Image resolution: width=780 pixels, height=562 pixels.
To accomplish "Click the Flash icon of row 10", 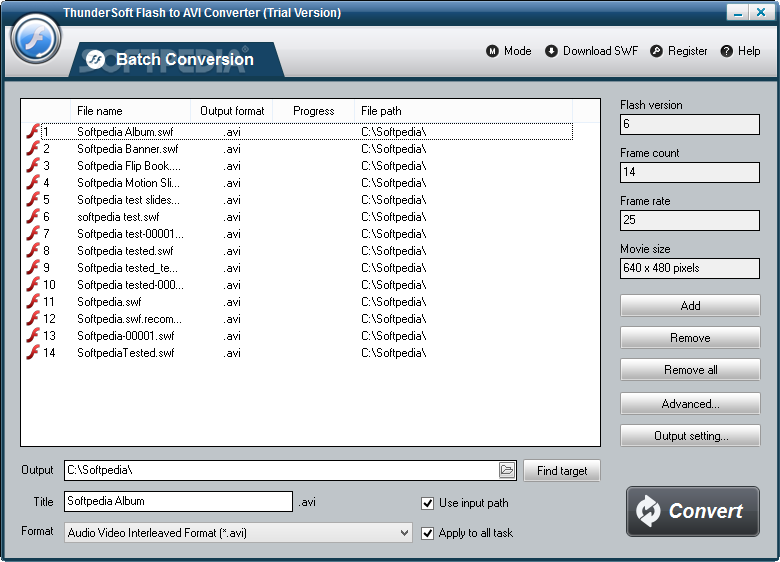I will 33,284.
